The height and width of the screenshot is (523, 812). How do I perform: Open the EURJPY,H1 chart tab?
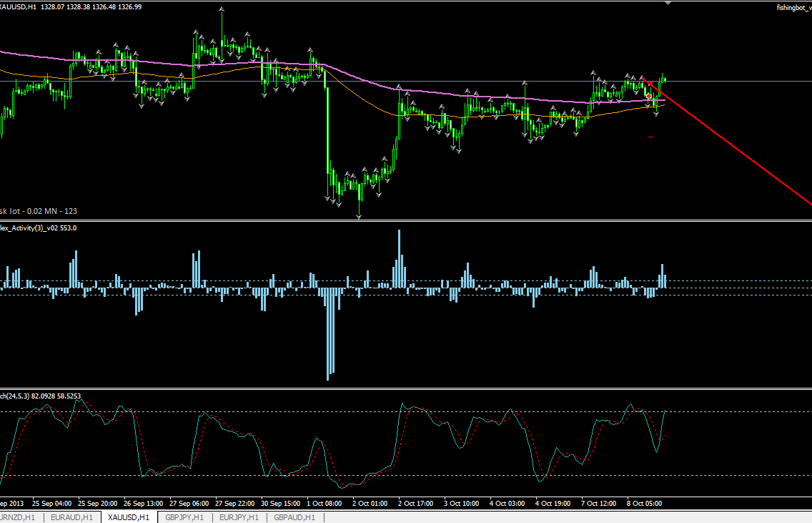pos(239,517)
